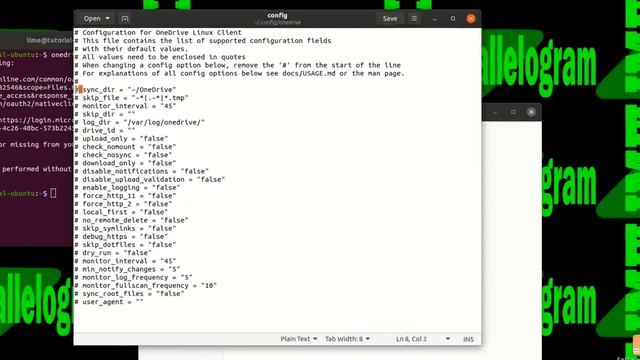Click the user_agent = "" line
The width and height of the screenshot is (640, 360).
coord(109,302)
